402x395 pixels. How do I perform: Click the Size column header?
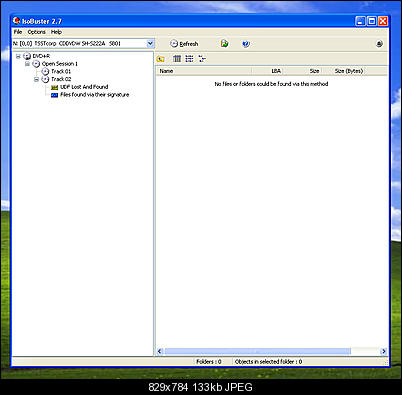click(x=302, y=71)
